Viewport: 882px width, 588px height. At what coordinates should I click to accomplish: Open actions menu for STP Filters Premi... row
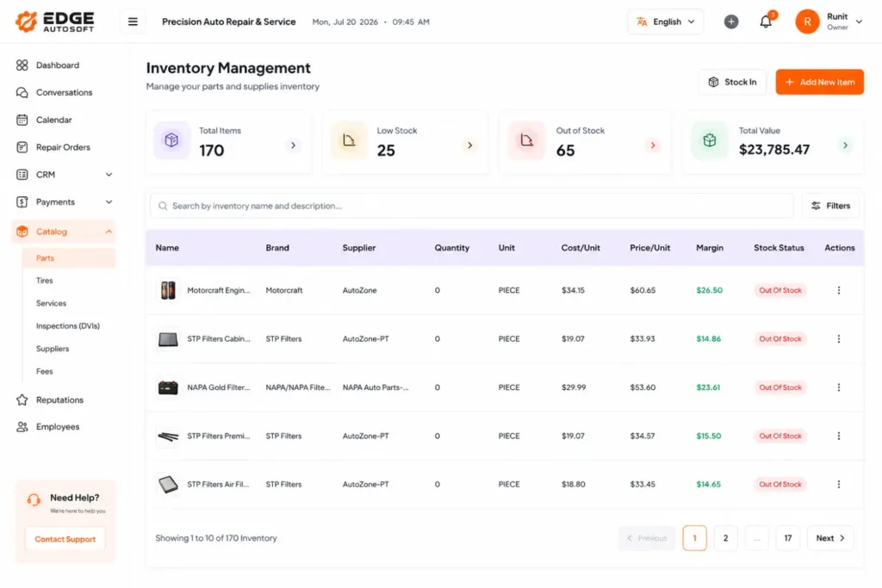838,436
